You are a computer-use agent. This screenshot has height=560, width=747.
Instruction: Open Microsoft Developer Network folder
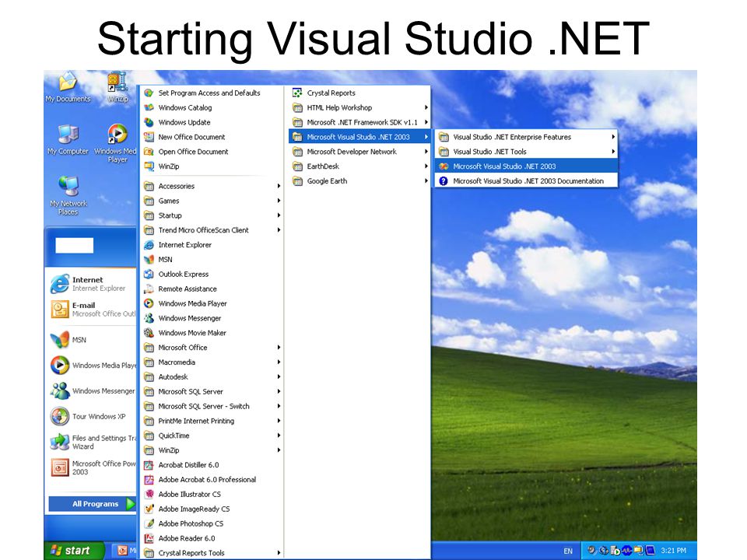pos(359,152)
